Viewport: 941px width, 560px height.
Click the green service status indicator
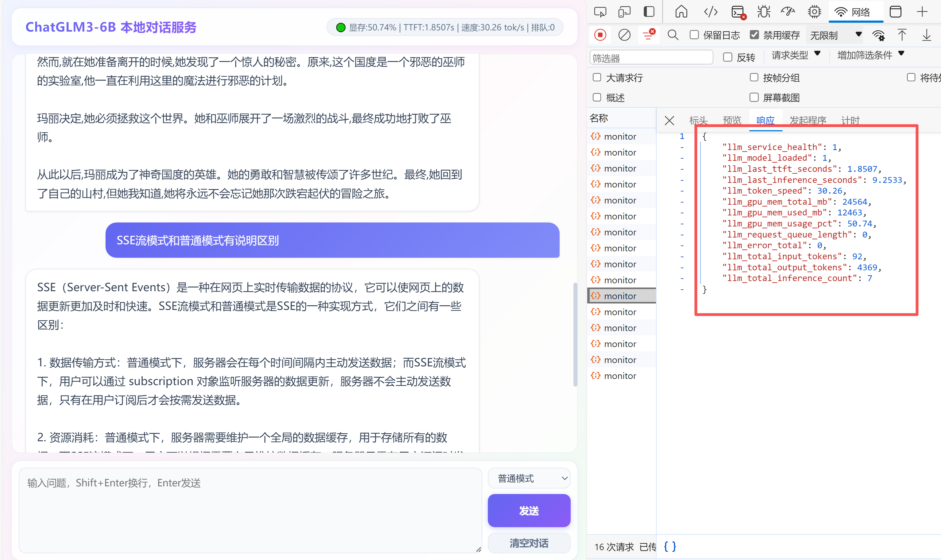(x=341, y=28)
